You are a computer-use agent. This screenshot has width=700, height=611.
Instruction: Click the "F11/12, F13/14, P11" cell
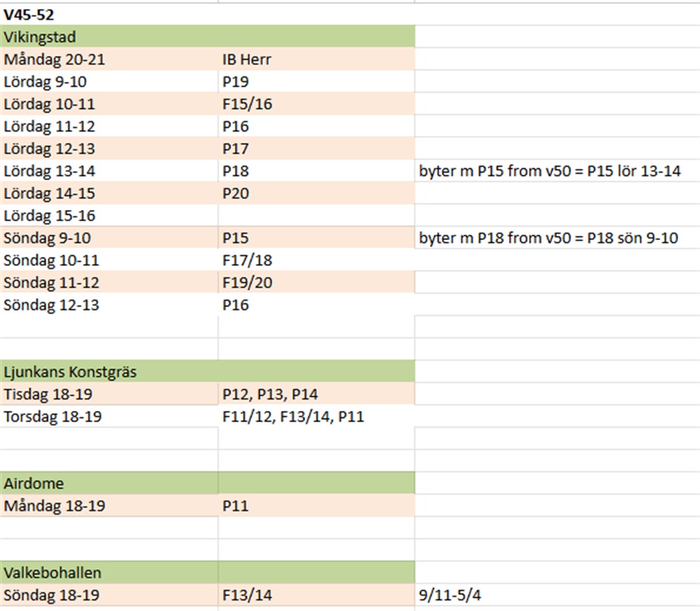[x=293, y=417]
